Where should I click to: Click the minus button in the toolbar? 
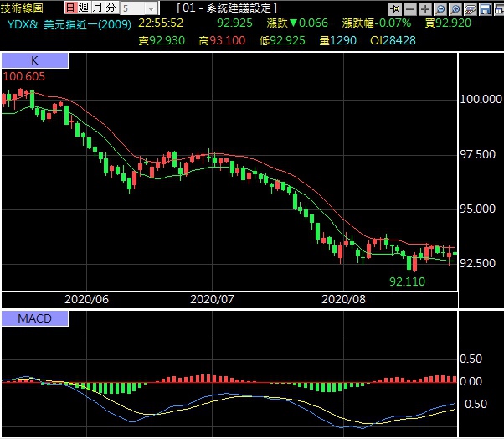pos(410,9)
